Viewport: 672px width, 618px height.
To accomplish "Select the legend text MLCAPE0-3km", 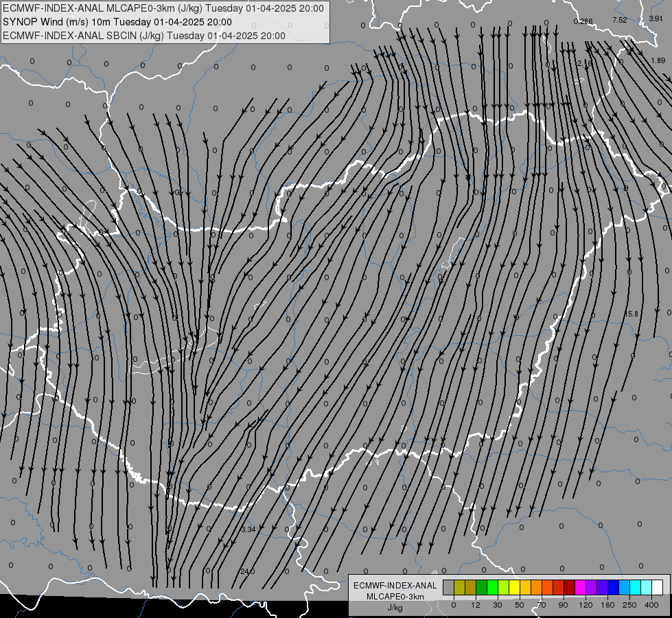I will tap(395, 597).
